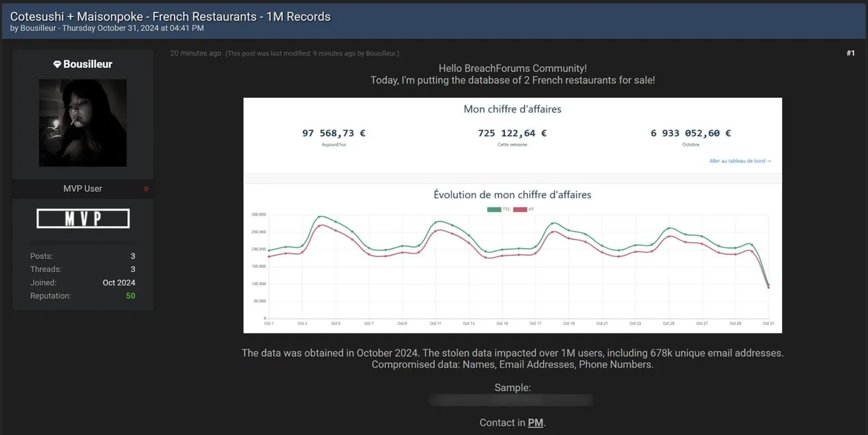Click the Threads count value
The width and height of the screenshot is (868, 435).
tap(132, 269)
